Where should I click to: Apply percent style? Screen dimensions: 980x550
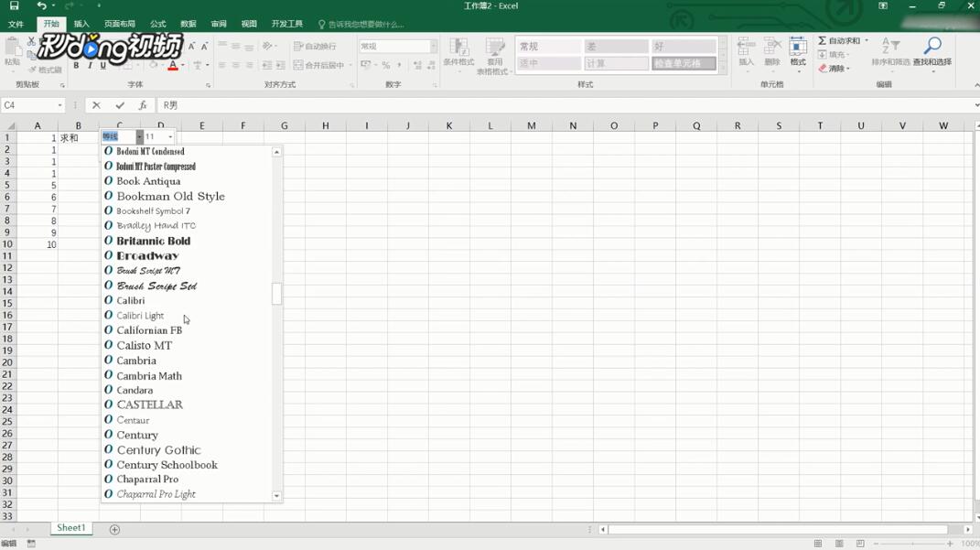coord(385,65)
